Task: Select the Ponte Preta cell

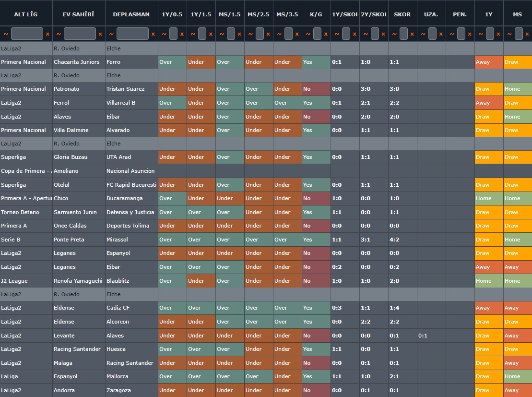Action: click(79, 240)
